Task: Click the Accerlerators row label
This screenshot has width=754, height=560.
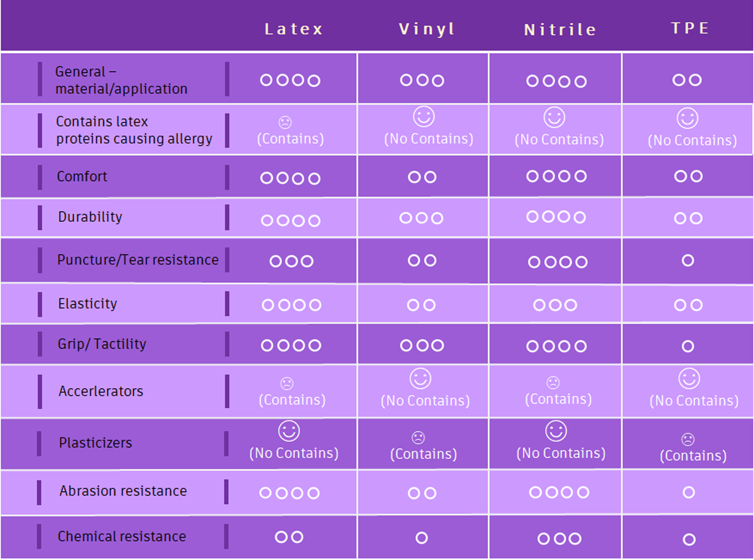Action: coord(101,391)
